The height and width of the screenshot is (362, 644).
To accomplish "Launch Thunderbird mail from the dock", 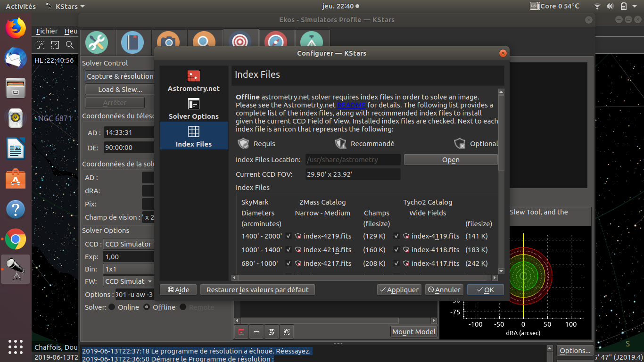I will [x=16, y=58].
